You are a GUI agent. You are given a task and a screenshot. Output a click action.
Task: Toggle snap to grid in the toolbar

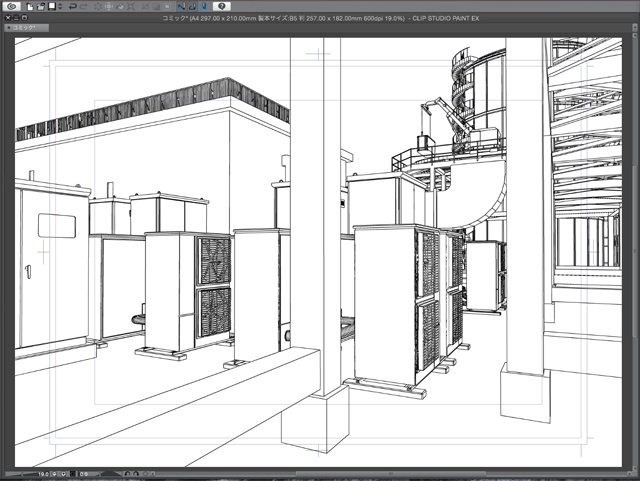(x=203, y=7)
